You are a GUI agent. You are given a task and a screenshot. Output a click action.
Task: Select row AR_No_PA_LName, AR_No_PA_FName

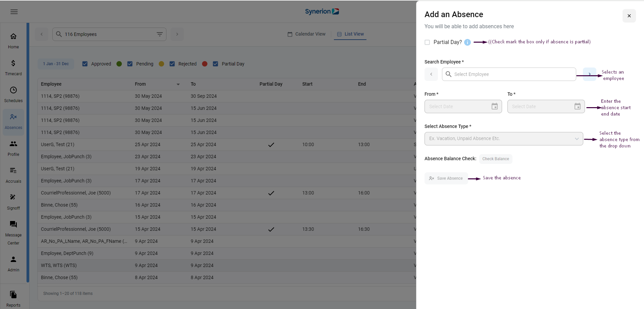(227, 241)
